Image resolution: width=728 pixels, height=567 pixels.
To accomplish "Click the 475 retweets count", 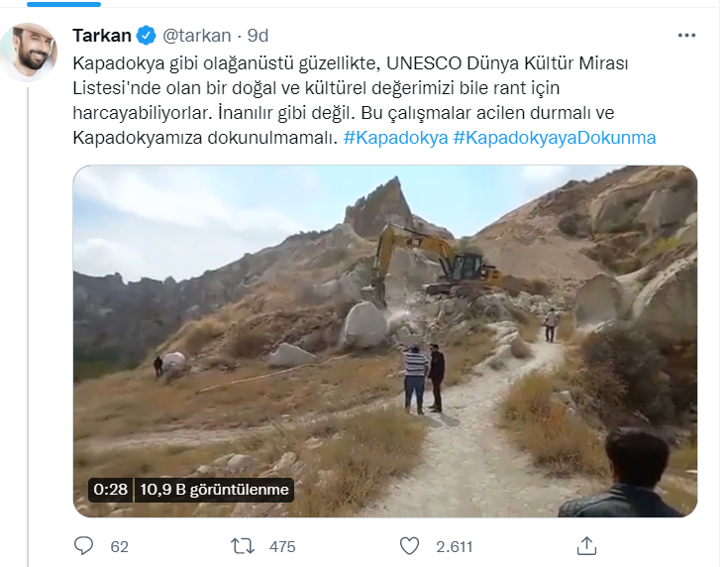I will [x=282, y=546].
